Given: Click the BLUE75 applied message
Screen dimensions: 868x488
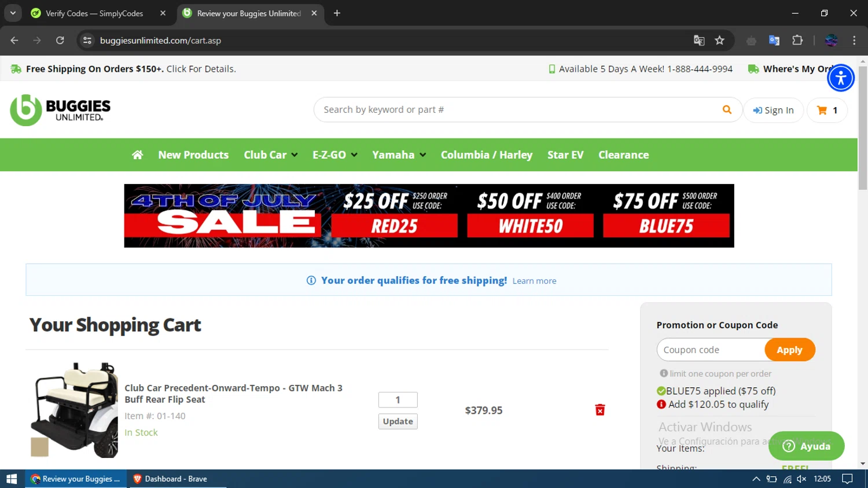Looking at the screenshot, I should click(716, 391).
